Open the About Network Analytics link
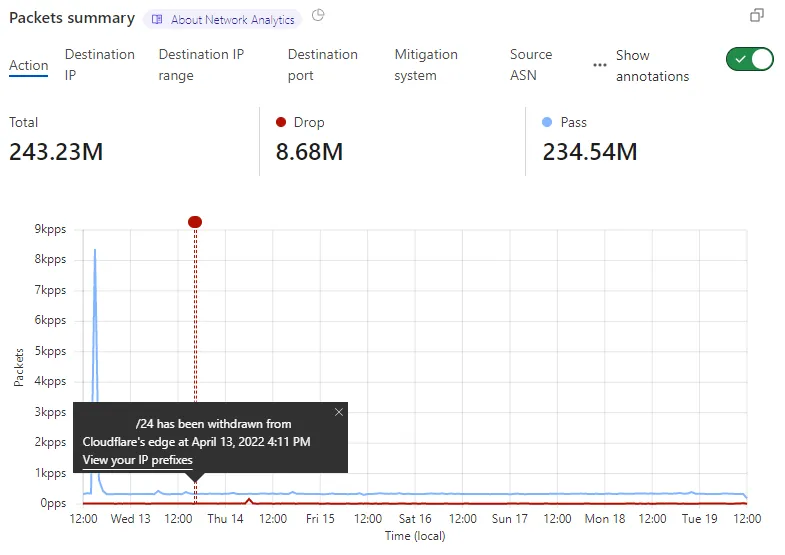 [x=232, y=19]
